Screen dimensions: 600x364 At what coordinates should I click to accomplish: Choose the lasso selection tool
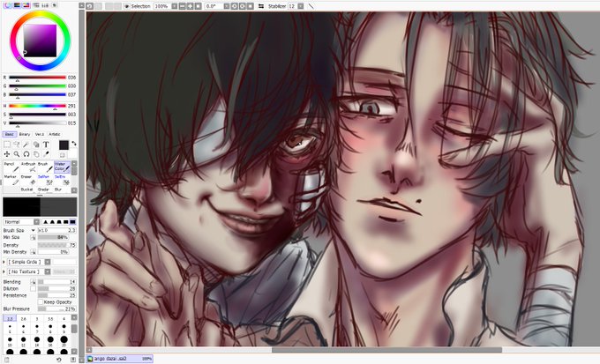[x=17, y=145]
